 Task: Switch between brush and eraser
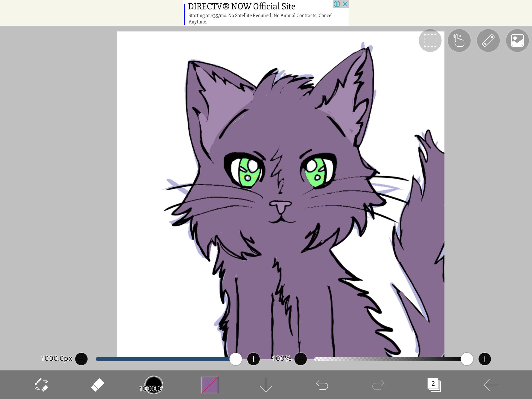[42, 385]
